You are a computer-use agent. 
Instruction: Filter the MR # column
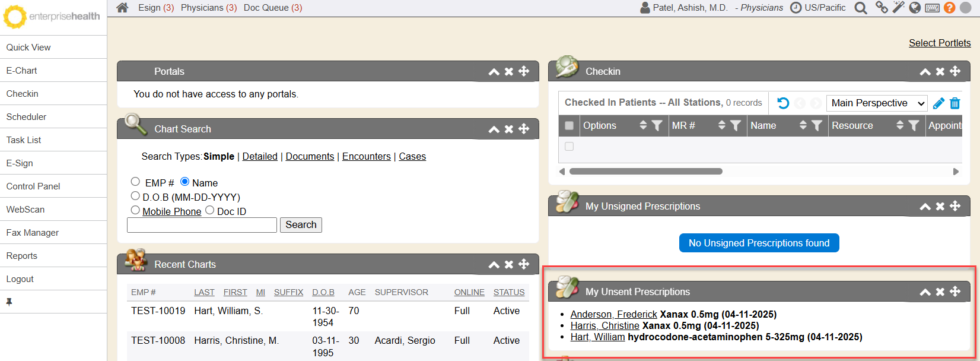[x=736, y=125]
